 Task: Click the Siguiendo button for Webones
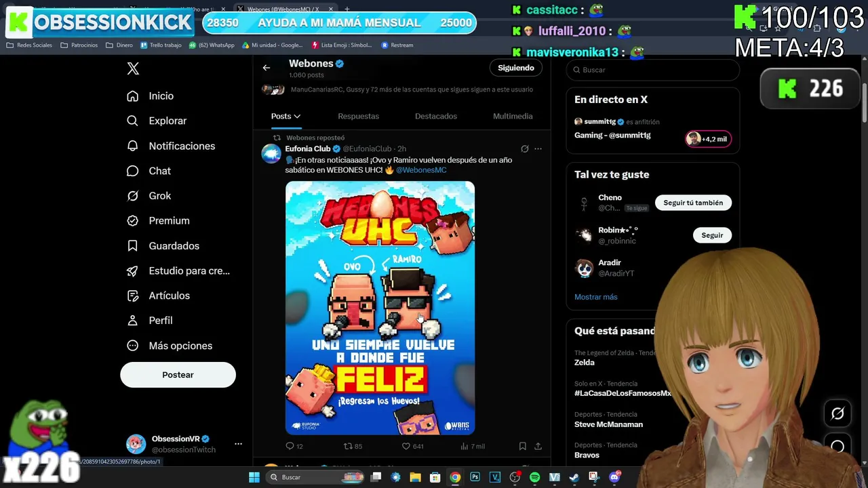pos(516,68)
